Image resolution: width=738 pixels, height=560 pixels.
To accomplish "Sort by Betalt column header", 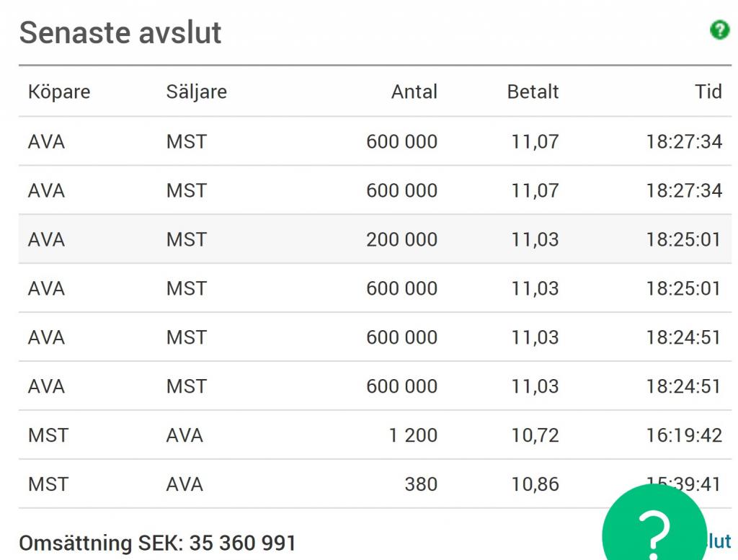I will (533, 92).
